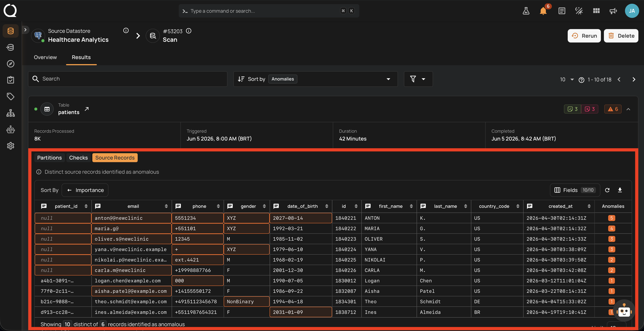Open the patients table external link arrow
This screenshot has height=331, width=644.
click(87, 109)
